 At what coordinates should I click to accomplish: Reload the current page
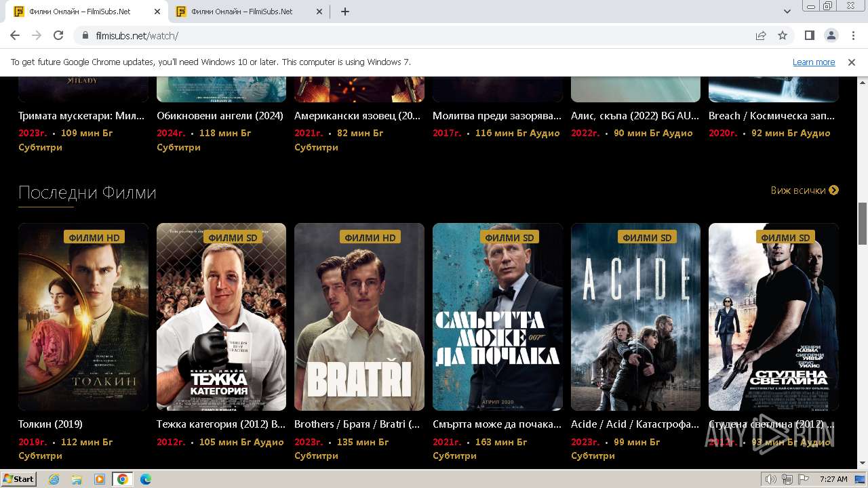(58, 35)
